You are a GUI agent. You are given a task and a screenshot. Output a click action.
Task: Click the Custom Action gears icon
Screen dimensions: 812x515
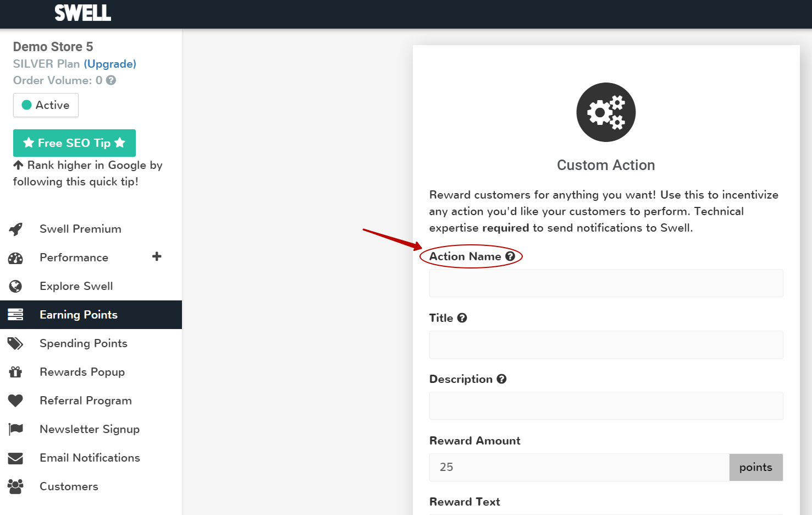[x=606, y=112]
